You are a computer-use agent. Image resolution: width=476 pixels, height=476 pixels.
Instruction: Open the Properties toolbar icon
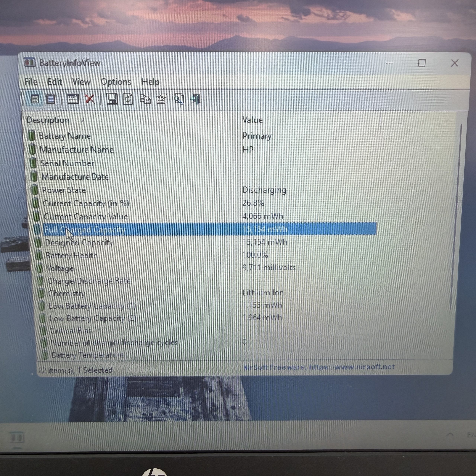pos(162,99)
